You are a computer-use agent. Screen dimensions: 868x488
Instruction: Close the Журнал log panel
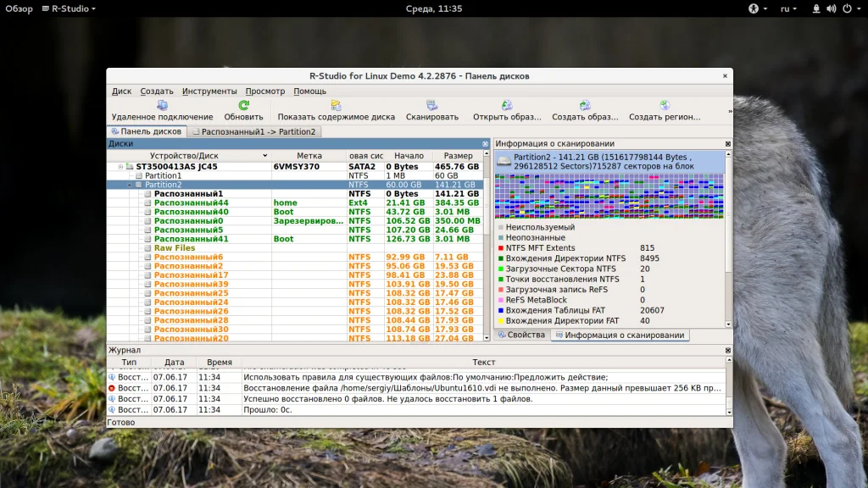(x=727, y=350)
